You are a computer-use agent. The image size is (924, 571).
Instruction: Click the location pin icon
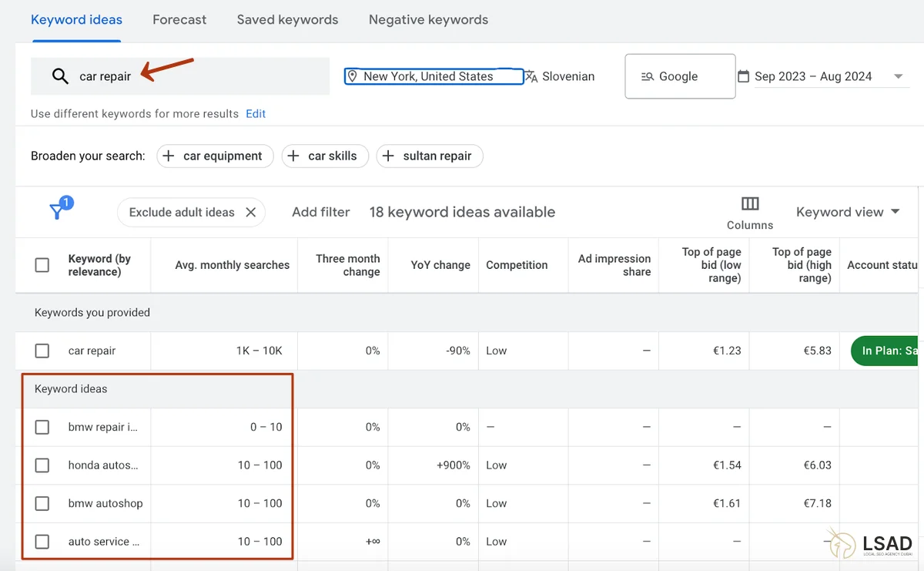coord(353,76)
